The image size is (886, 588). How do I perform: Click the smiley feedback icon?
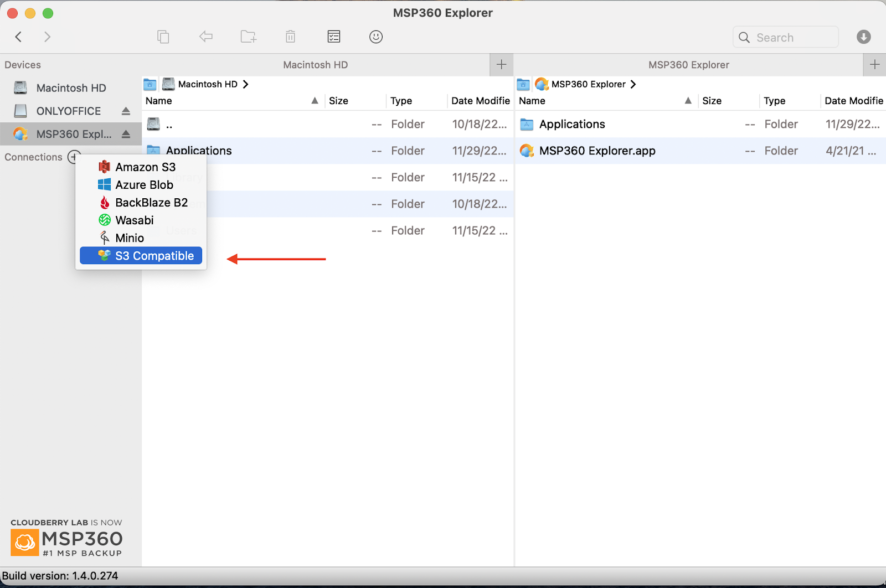point(376,37)
